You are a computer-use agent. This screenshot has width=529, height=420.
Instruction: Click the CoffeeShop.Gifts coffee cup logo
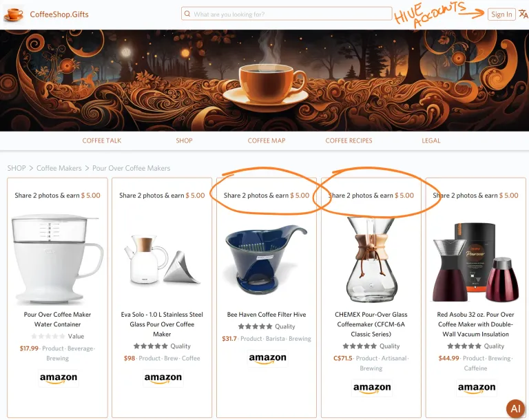click(x=14, y=14)
